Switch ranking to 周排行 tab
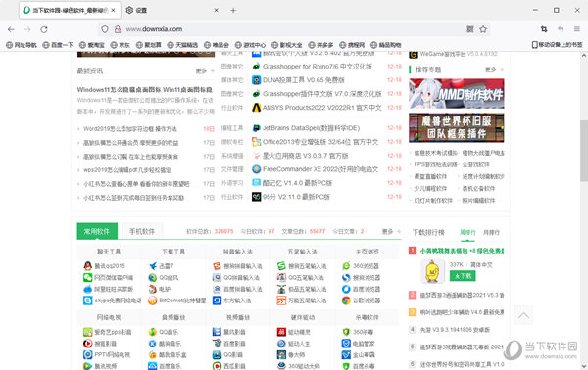The width and height of the screenshot is (588, 370). pos(467,233)
